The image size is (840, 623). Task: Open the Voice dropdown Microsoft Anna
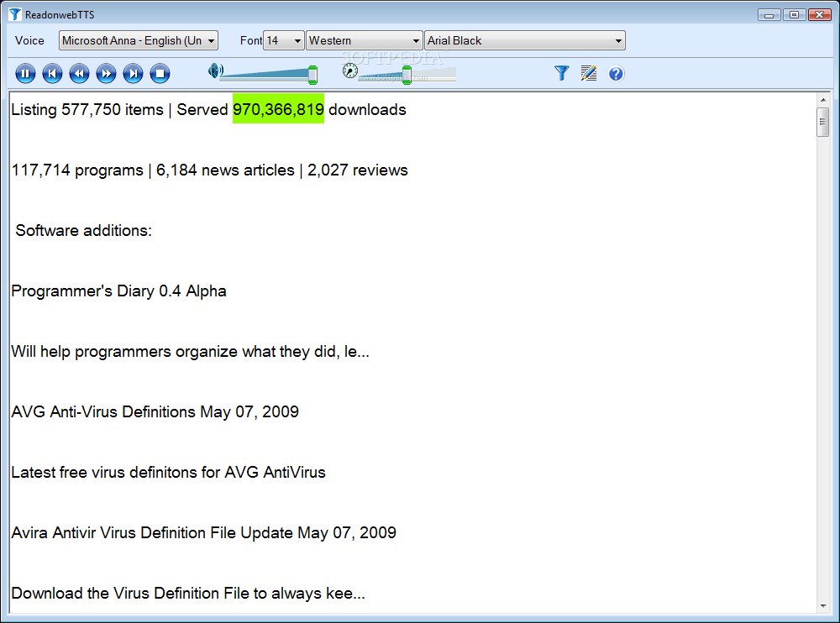pos(139,40)
